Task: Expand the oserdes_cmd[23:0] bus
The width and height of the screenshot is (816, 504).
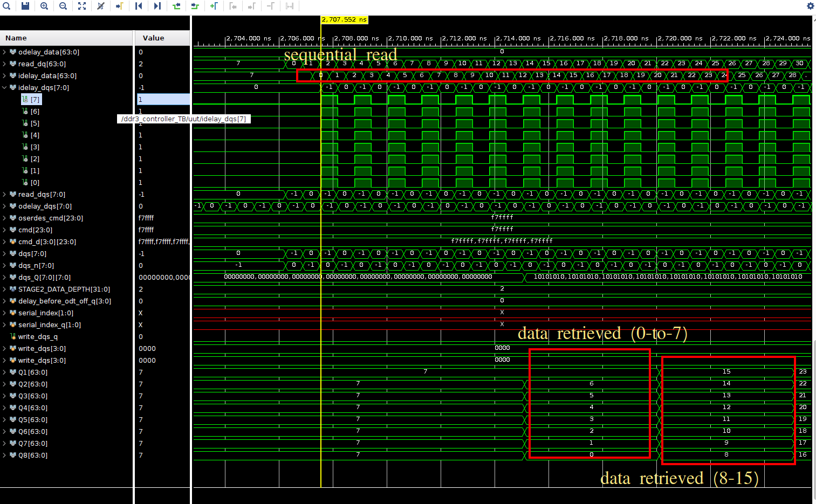Action: tap(5, 218)
